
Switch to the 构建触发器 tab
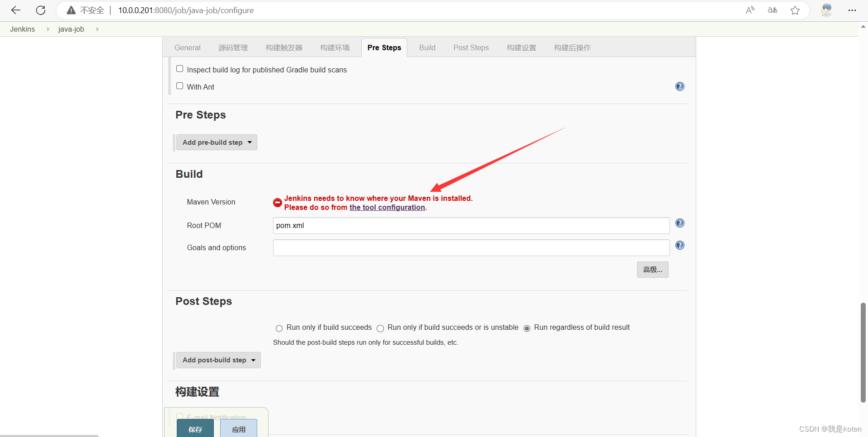coord(284,47)
